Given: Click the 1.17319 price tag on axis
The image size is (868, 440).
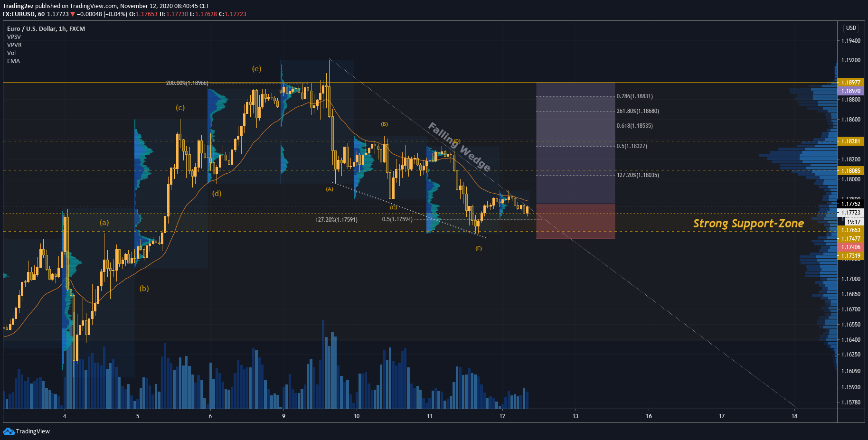Looking at the screenshot, I should click(850, 256).
